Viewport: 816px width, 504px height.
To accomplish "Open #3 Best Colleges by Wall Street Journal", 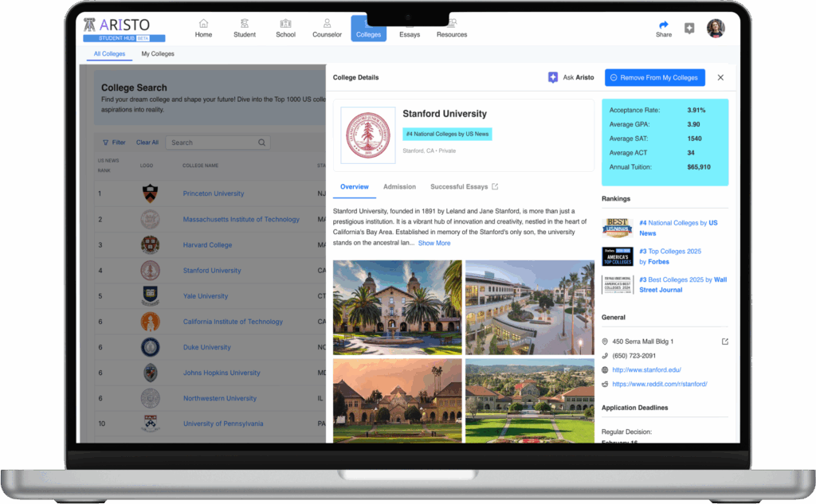I will (x=683, y=284).
